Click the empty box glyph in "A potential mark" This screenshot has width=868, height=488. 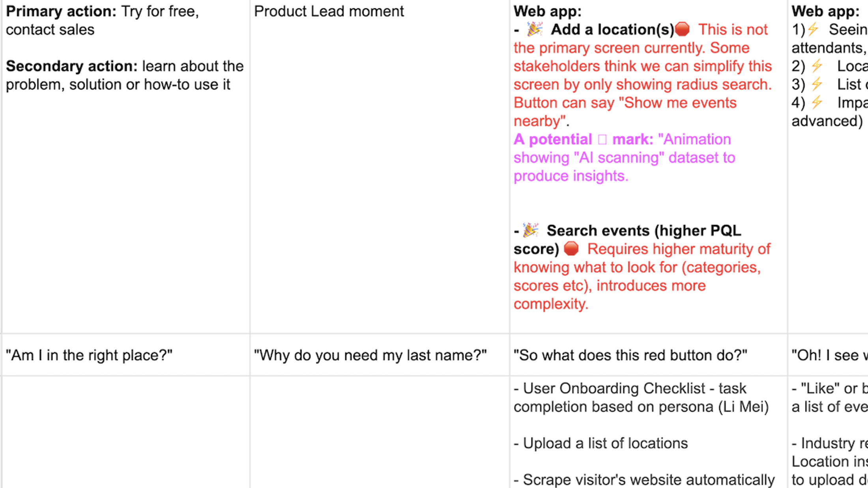pos(602,140)
